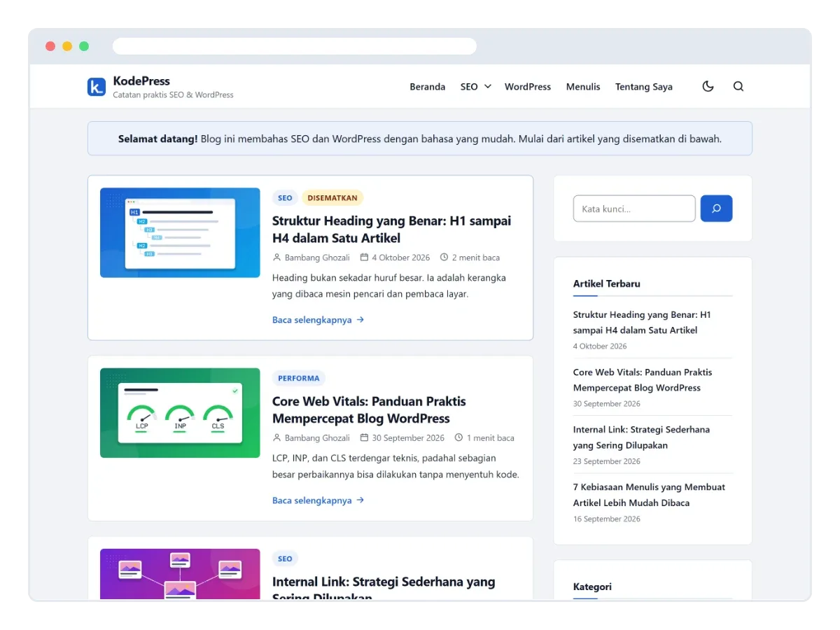
Task: Go to the Beranda menu item
Action: [428, 87]
